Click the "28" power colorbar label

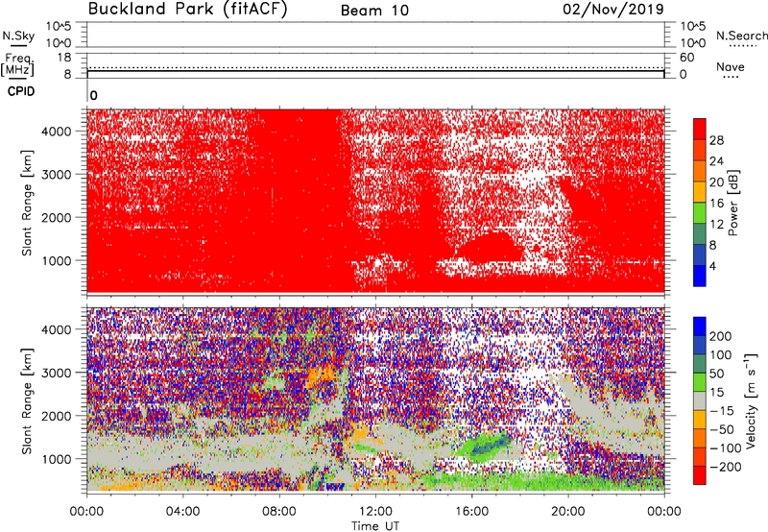tap(716, 140)
